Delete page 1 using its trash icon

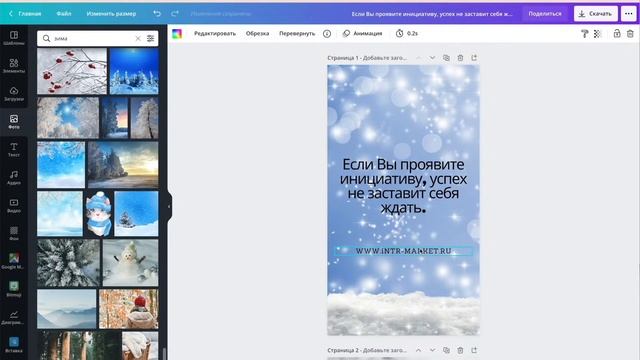point(460,58)
